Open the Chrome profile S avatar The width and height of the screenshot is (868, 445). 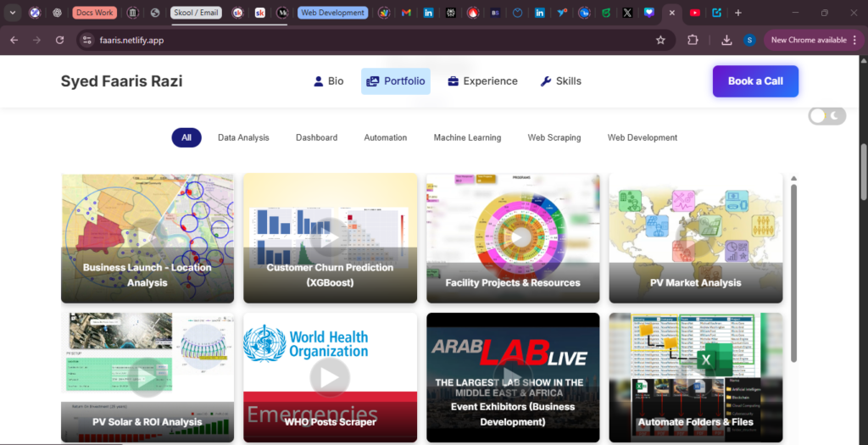pyautogui.click(x=749, y=40)
